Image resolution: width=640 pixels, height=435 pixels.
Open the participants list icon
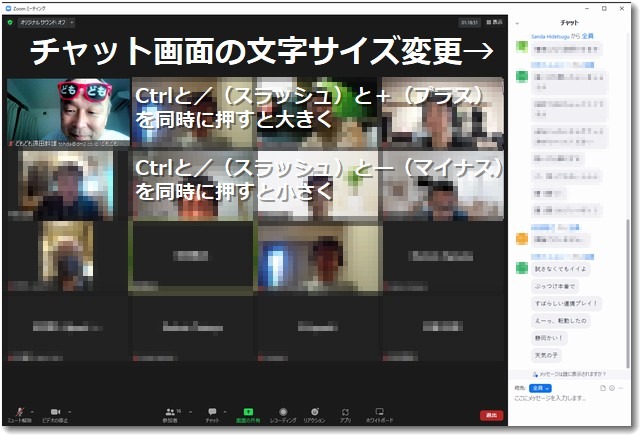[x=171, y=415]
